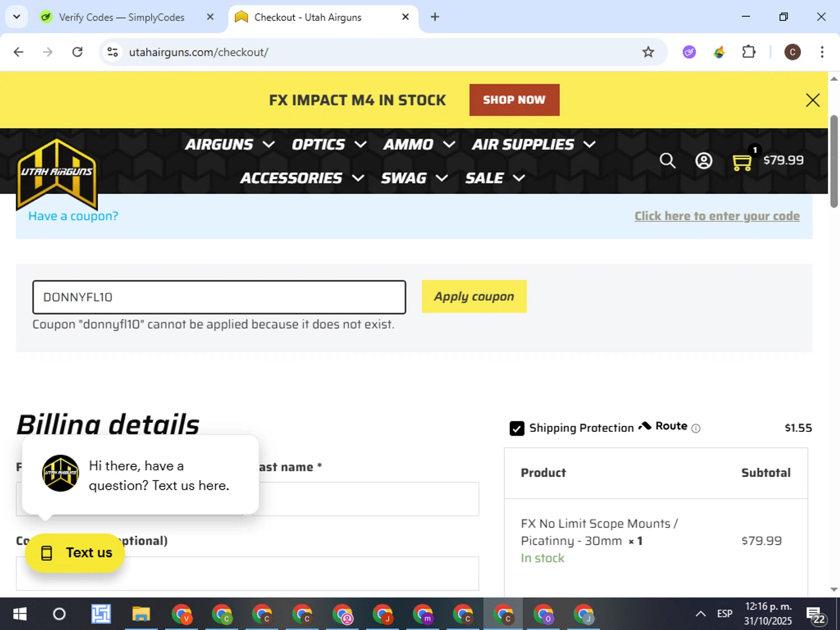Image resolution: width=840 pixels, height=630 pixels.
Task: Open a new browser tab
Action: 435,17
